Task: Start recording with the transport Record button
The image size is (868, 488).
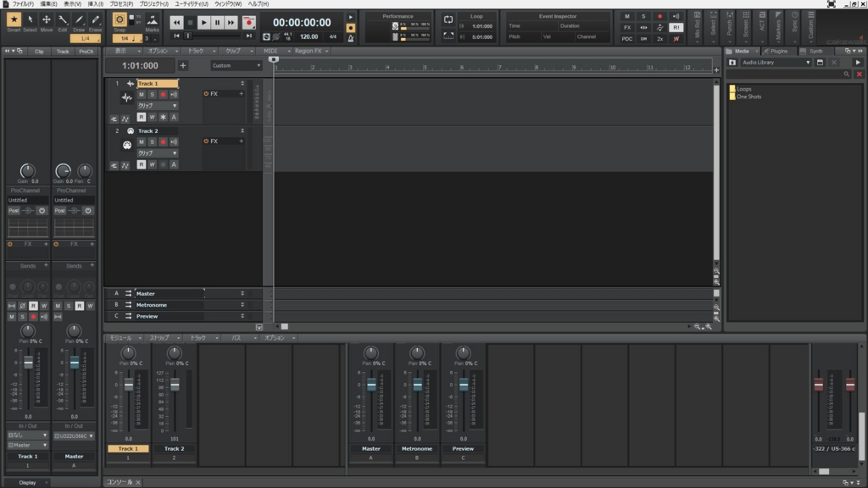Action: point(249,23)
